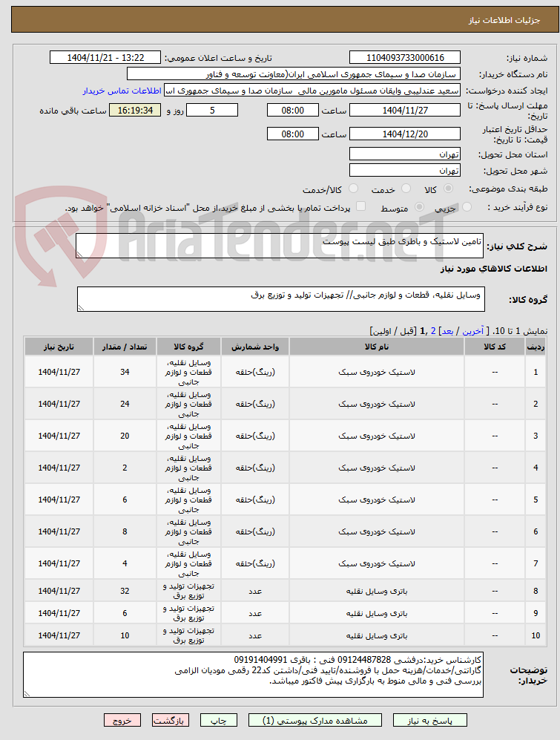Click the delivery city تهران field
This screenshot has width=560, height=740.
[x=405, y=171]
